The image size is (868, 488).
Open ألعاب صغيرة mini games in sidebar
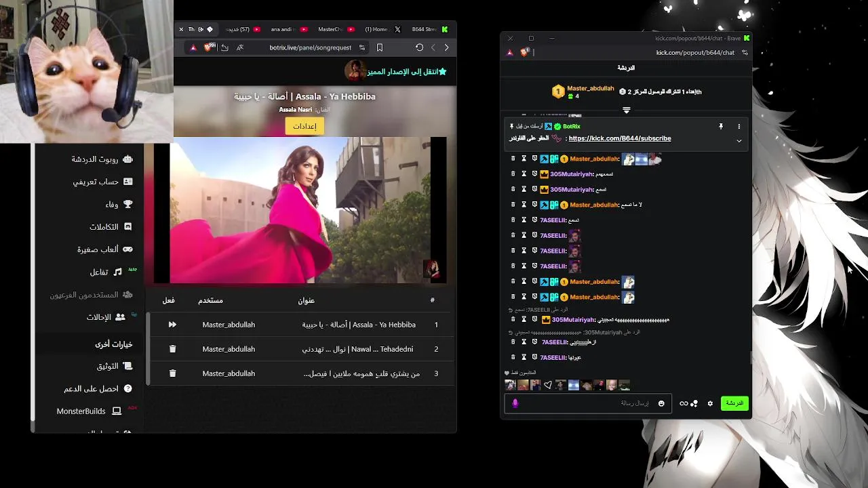[104, 249]
